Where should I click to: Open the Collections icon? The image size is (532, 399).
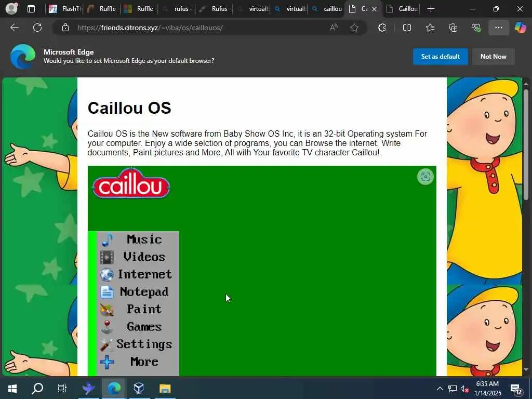click(453, 28)
